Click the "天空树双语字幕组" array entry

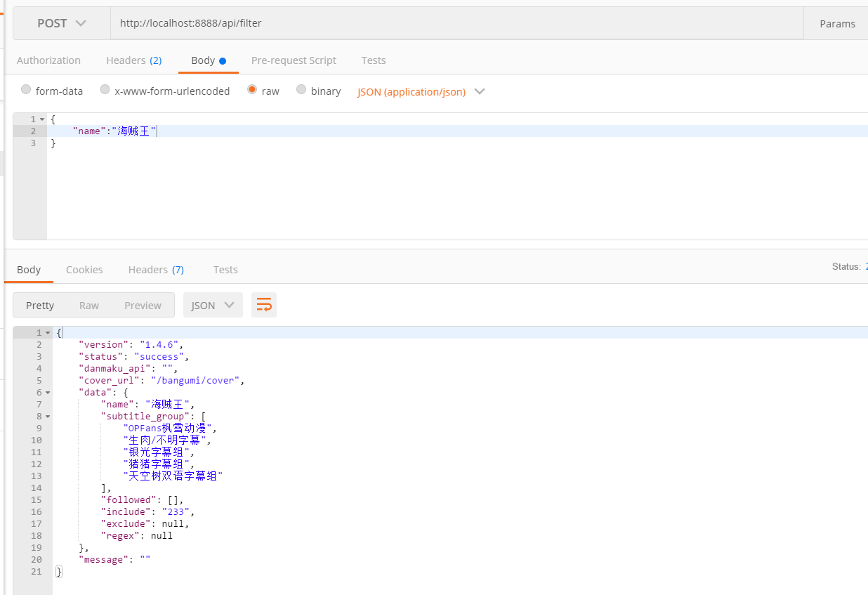[x=173, y=476]
